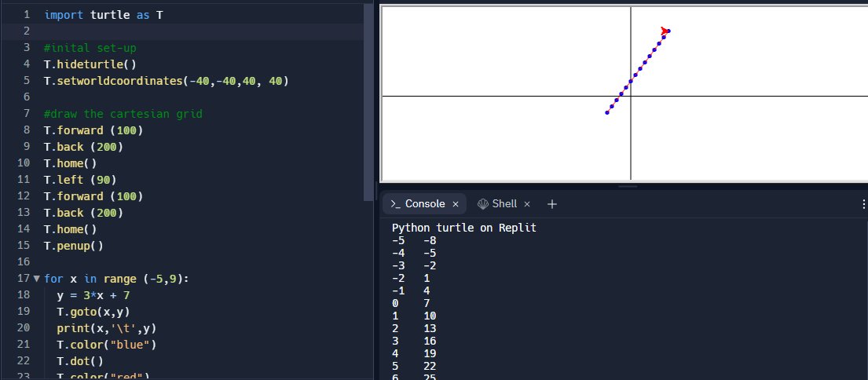Click the T.forward (100) on line 8
This screenshot has height=380, width=868.
coord(93,130)
